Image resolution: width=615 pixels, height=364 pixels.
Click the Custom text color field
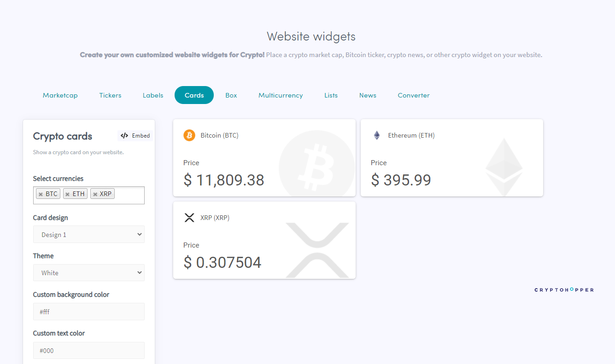[89, 350]
